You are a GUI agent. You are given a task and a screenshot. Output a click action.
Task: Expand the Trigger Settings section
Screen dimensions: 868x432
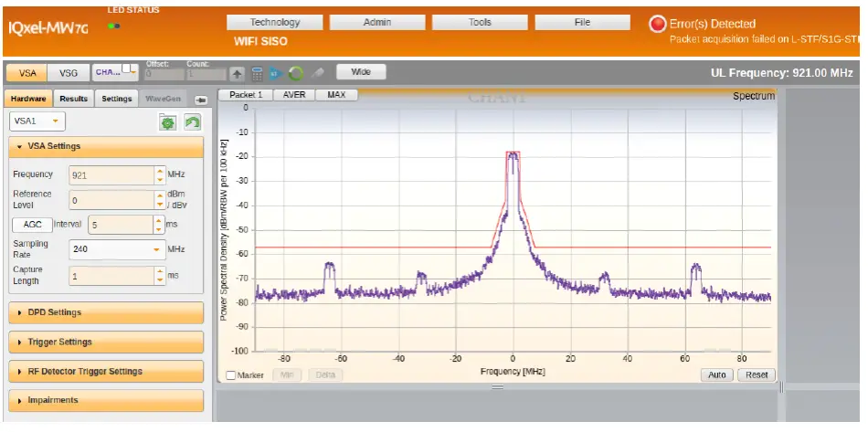(x=106, y=342)
